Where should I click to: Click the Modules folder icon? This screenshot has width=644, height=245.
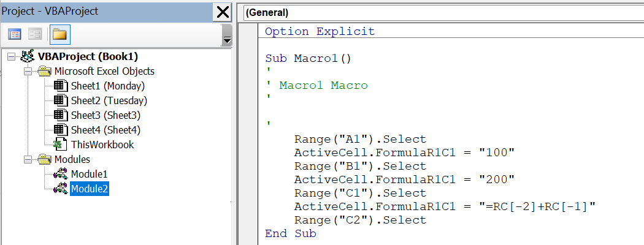tap(44, 159)
